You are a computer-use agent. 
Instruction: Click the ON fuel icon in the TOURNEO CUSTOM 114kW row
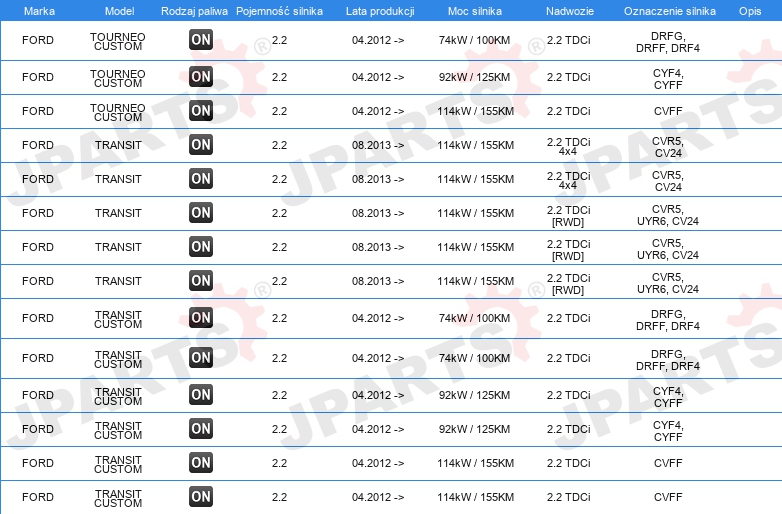(x=201, y=111)
